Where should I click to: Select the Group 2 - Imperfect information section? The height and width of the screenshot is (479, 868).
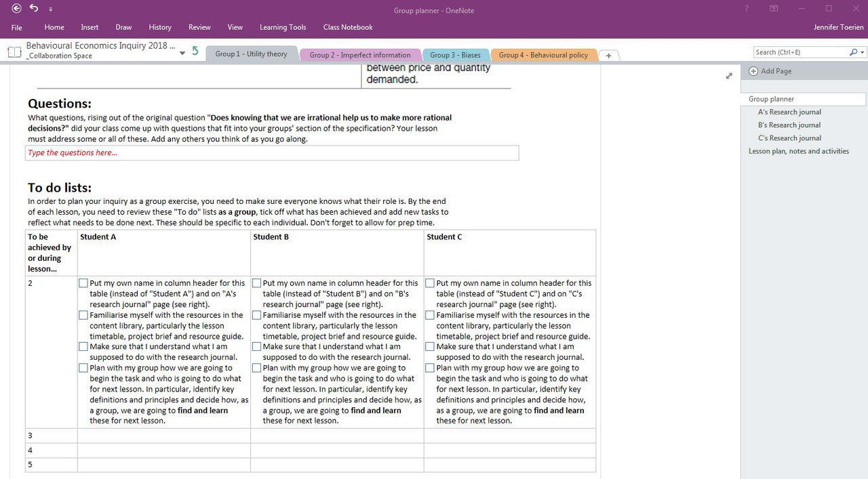click(x=360, y=55)
